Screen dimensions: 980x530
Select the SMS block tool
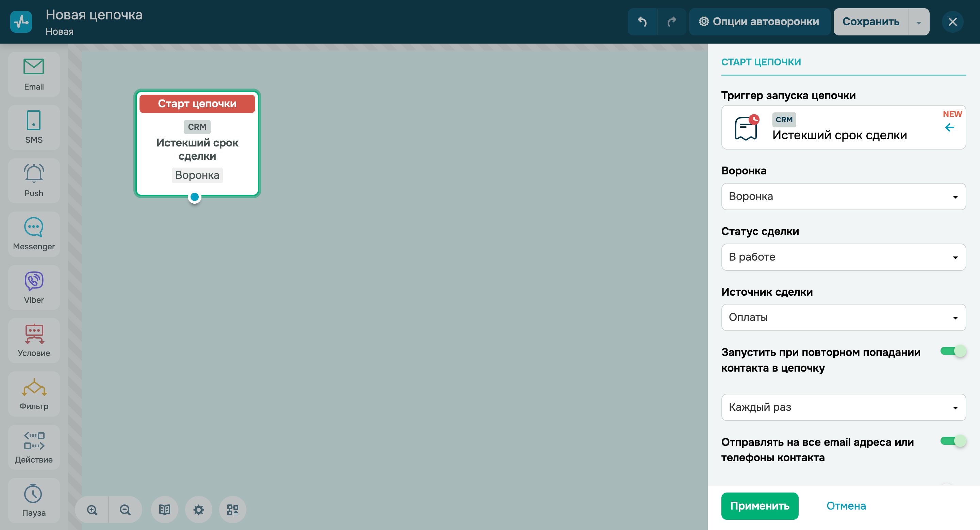(33, 127)
